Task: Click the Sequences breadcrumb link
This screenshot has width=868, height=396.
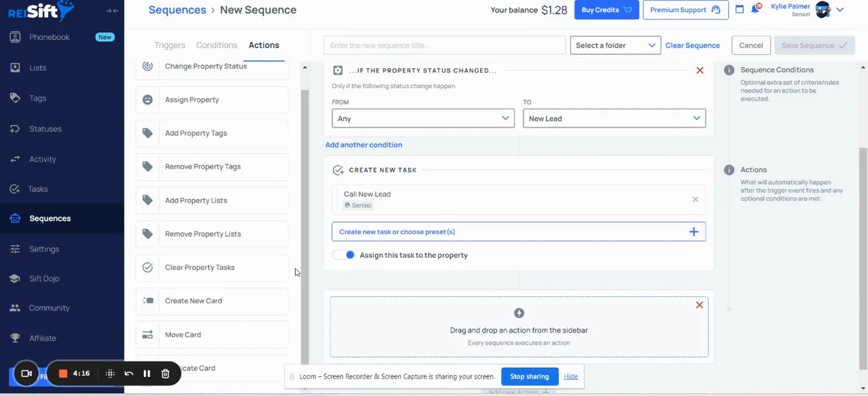Action: tap(177, 10)
